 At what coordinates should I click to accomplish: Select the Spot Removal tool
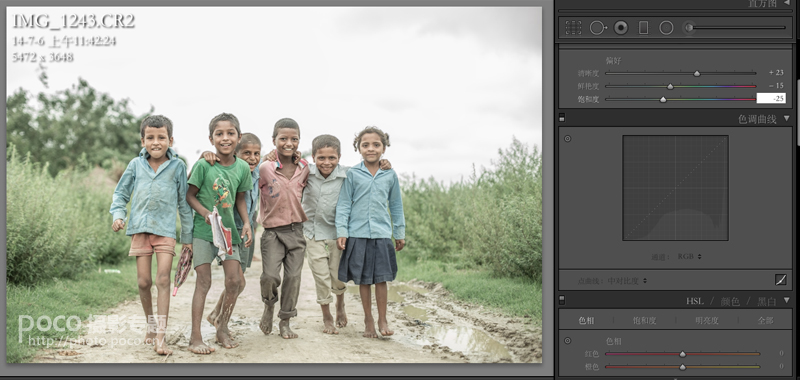pyautogui.click(x=597, y=28)
